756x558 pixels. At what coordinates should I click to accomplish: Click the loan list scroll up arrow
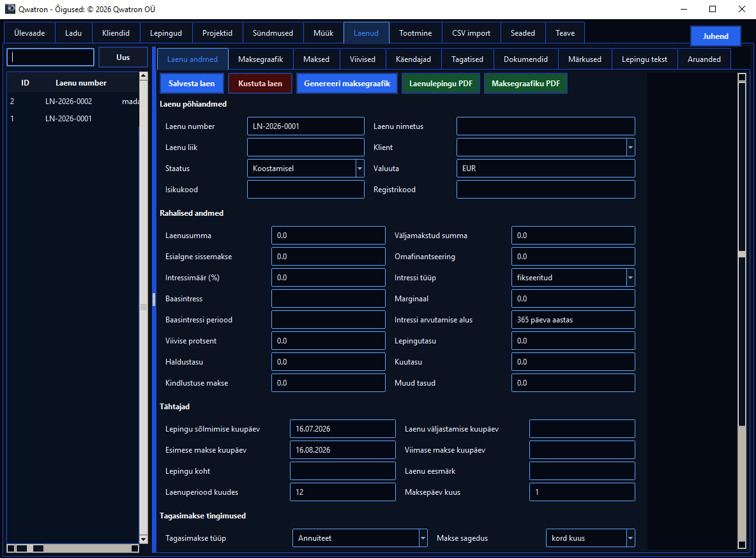(143, 76)
